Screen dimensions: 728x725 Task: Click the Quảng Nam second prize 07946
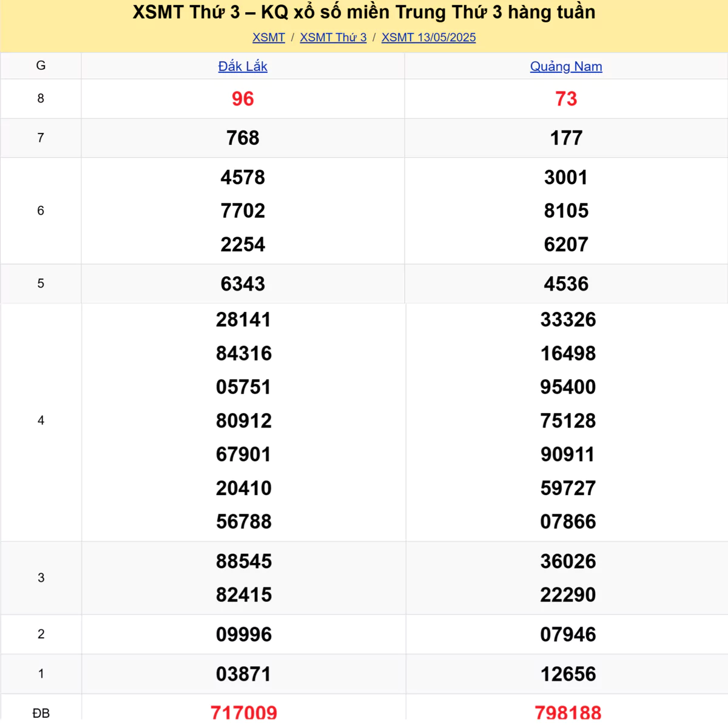[x=568, y=635]
